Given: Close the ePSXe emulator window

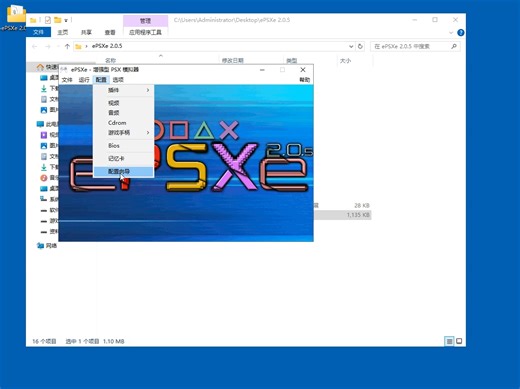Looking at the screenshot, I should pyautogui.click(x=303, y=70).
